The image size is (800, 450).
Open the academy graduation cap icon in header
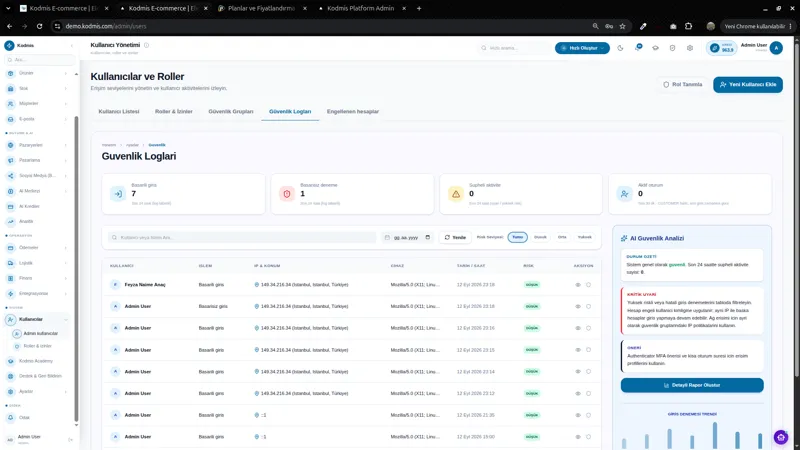tap(656, 48)
